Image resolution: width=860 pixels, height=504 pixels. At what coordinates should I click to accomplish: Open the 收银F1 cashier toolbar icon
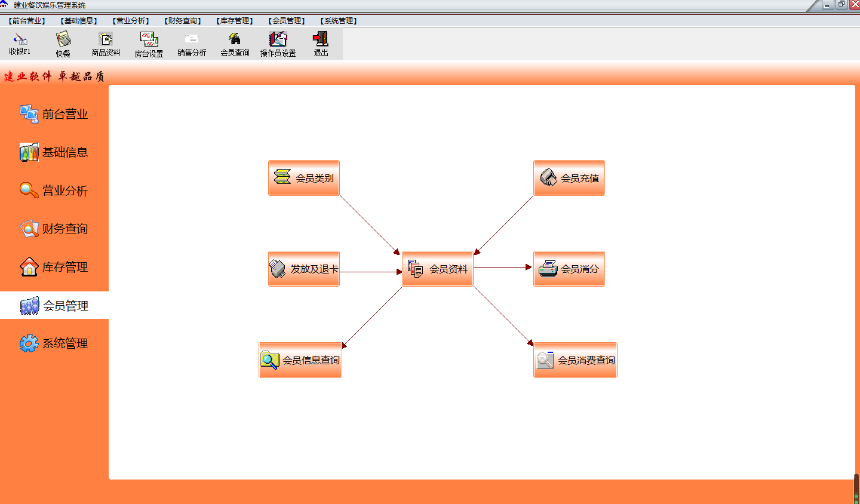(x=20, y=44)
